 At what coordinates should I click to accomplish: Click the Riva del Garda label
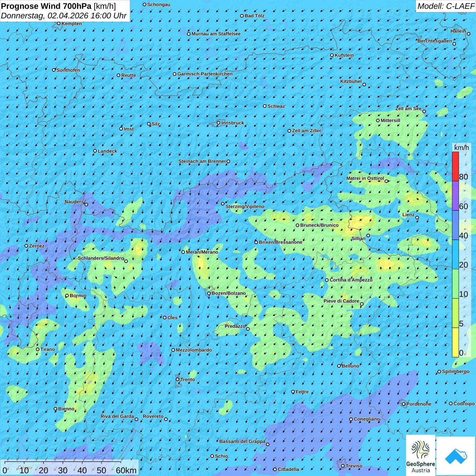pyautogui.click(x=117, y=416)
